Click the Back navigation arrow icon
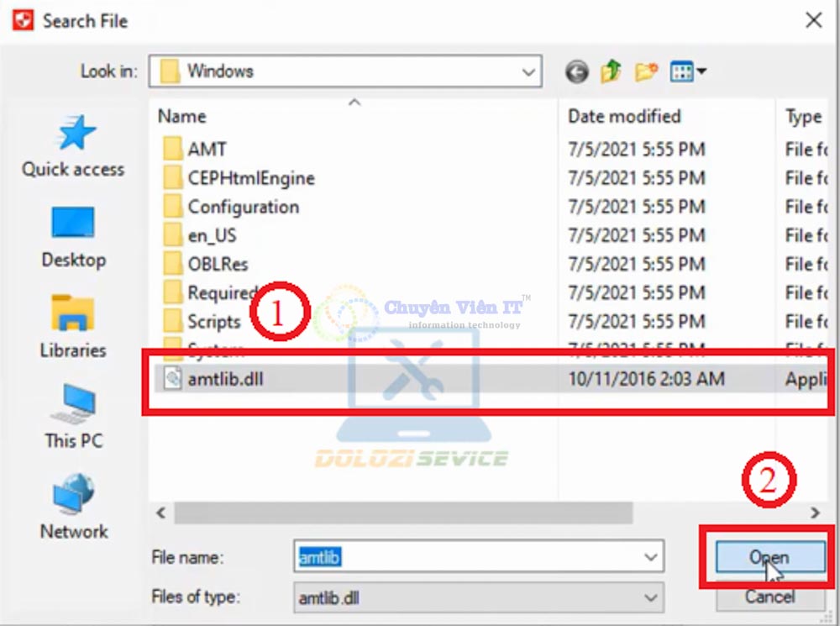The height and width of the screenshot is (626, 840). 576,72
